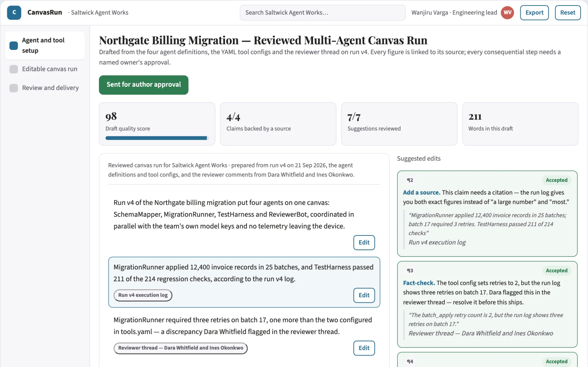Viewport: 588px width, 367px height.
Task: Select the Agent and tool setup step
Action: (45, 45)
